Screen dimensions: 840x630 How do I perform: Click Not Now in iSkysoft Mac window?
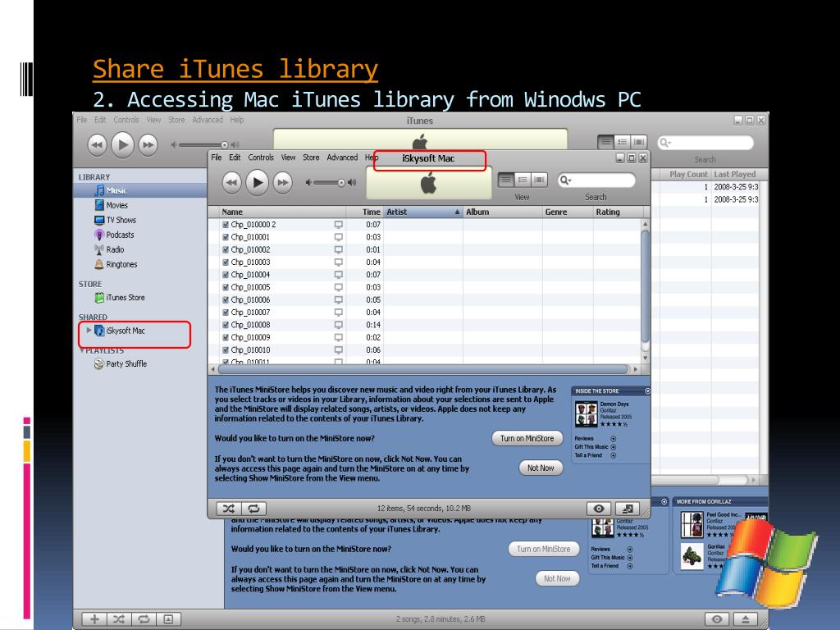coord(541,468)
